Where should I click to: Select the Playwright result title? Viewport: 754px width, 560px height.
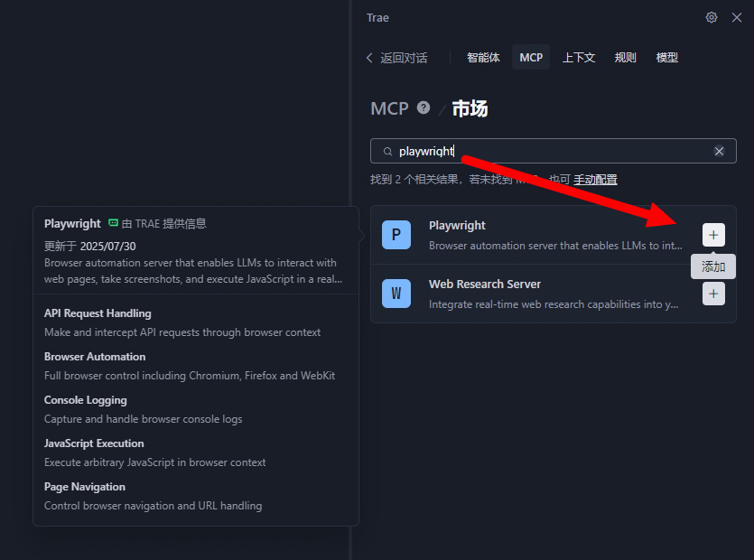457,225
